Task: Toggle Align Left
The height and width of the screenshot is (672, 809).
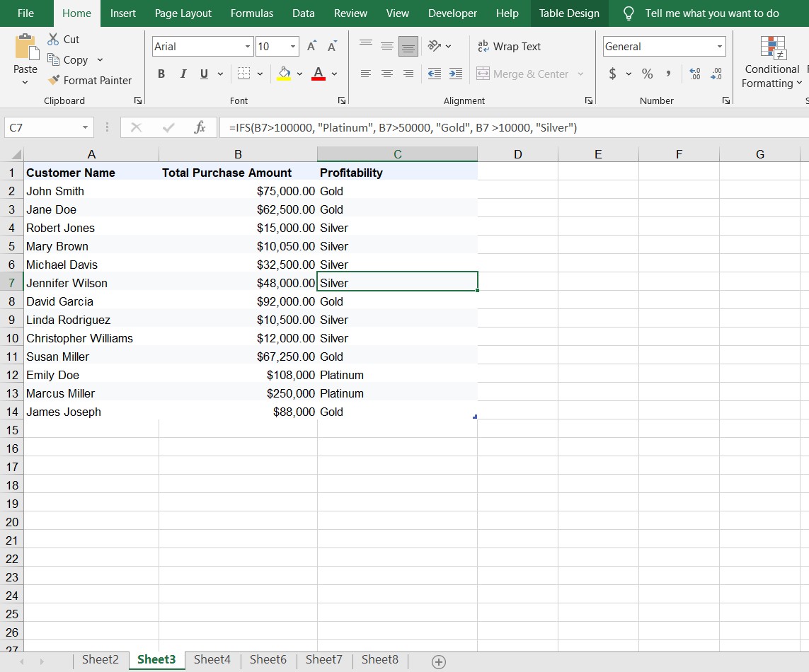Action: pos(366,74)
